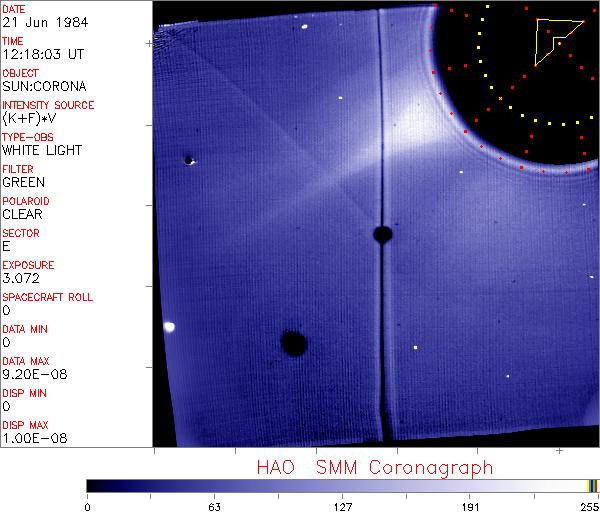Image resolution: width=600 pixels, height=512 pixels.
Task: Click the yellow-blue stripe at the color bar's right end
Action: [x=593, y=485]
